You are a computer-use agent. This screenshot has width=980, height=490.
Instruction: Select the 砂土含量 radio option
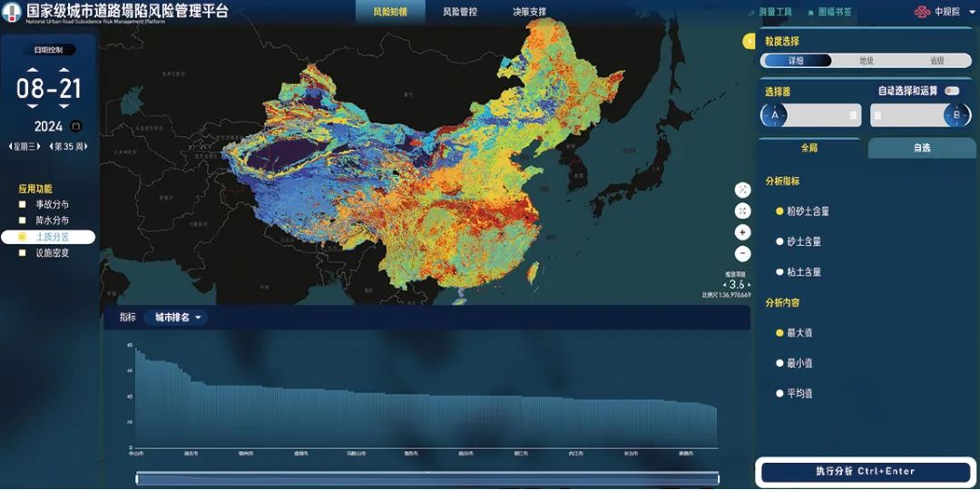click(x=779, y=241)
